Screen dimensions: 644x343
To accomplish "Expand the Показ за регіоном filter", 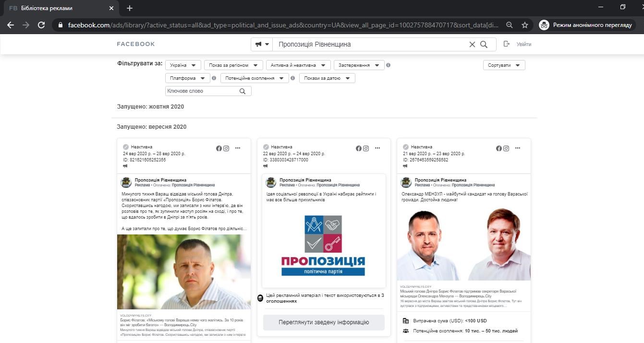I will [x=233, y=65].
